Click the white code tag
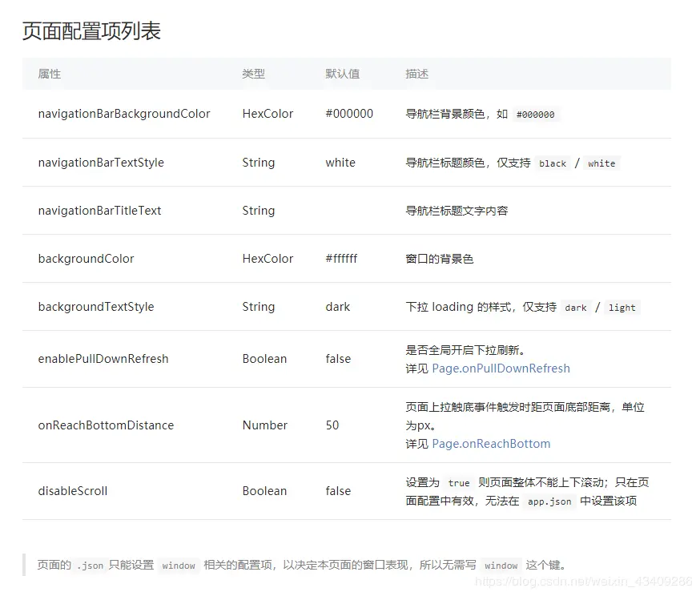Image resolution: width=700 pixels, height=596 pixels. pos(601,163)
